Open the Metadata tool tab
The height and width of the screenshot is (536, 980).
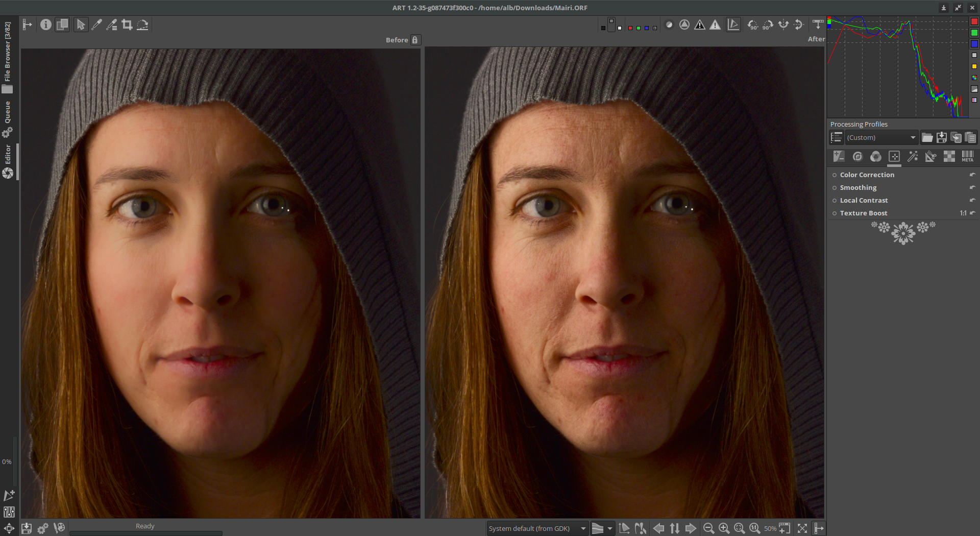click(x=967, y=156)
